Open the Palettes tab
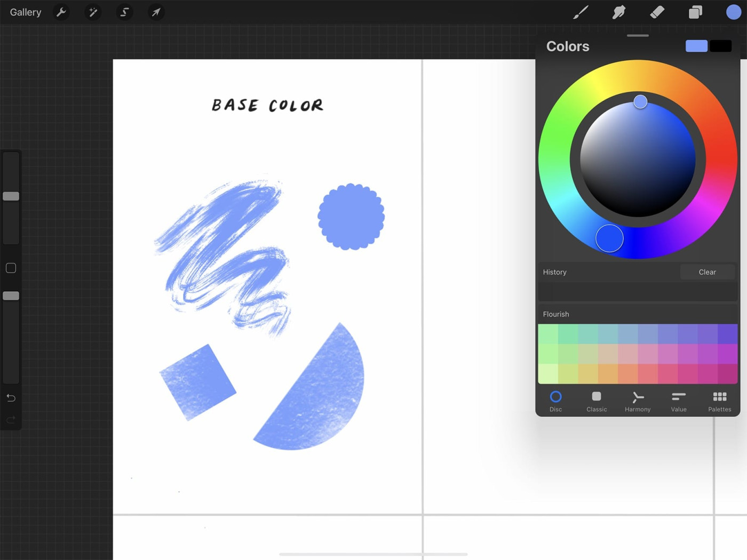The width and height of the screenshot is (747, 560). 719,401
